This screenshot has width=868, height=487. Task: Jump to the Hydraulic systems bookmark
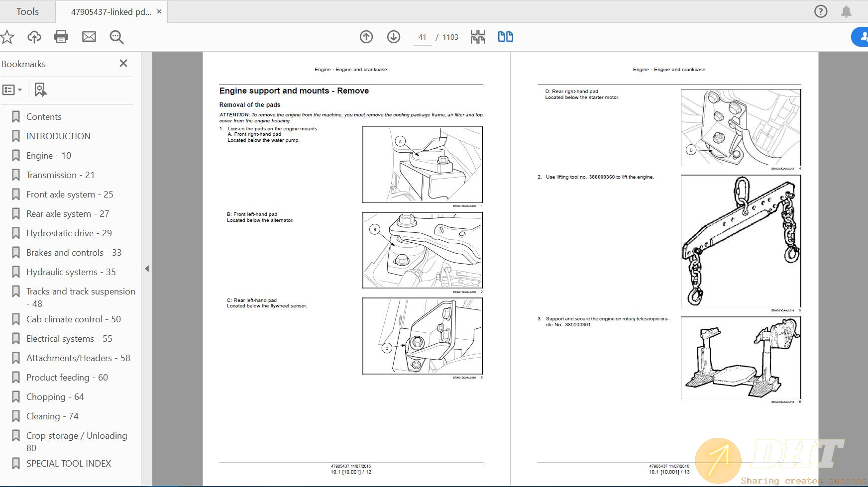[x=70, y=272]
